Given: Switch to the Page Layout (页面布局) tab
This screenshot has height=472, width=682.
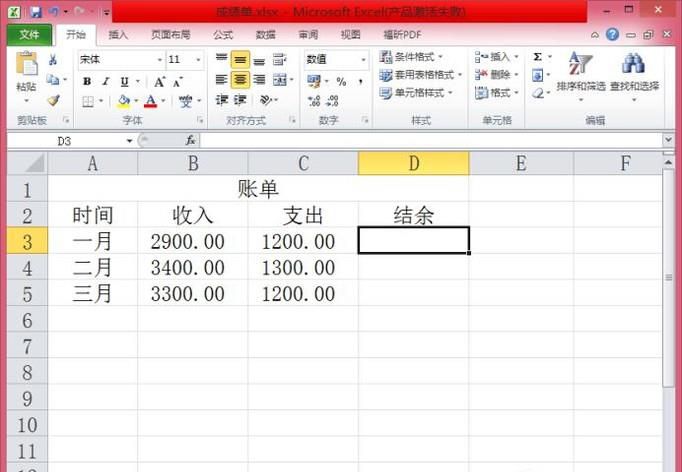Looking at the screenshot, I should [x=170, y=34].
